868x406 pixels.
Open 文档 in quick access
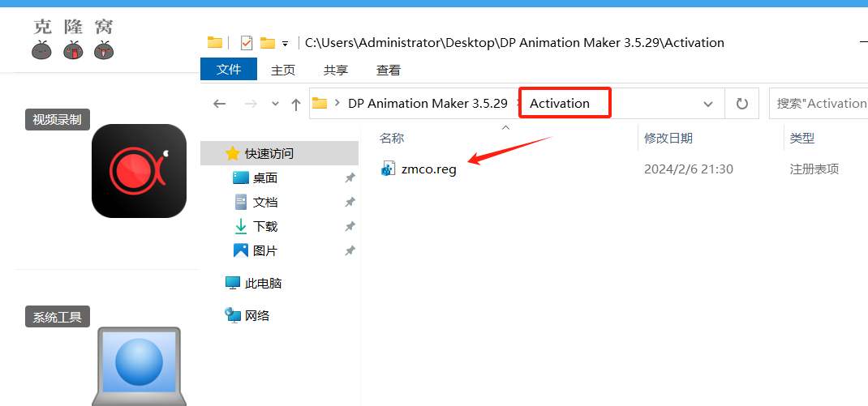coord(265,202)
